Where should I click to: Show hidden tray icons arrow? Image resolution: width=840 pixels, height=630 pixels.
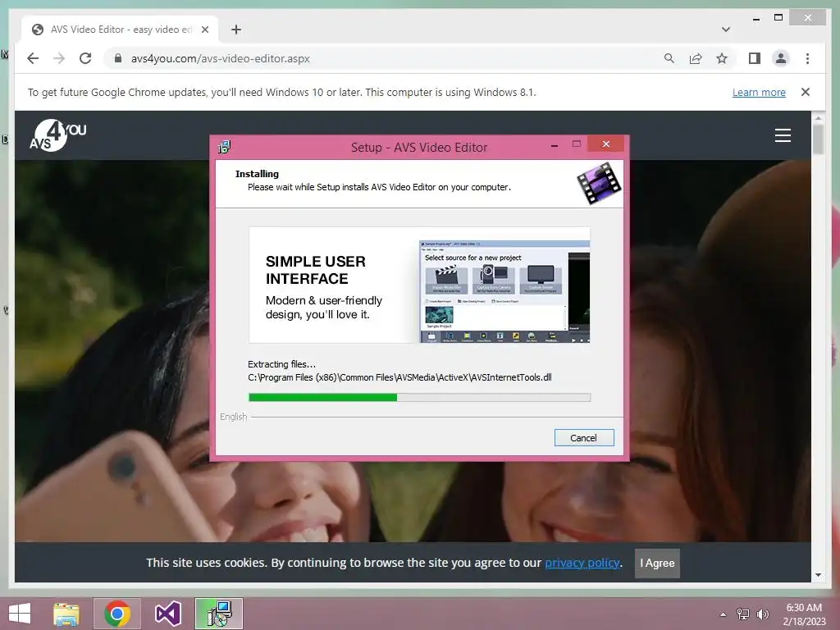pyautogui.click(x=724, y=614)
